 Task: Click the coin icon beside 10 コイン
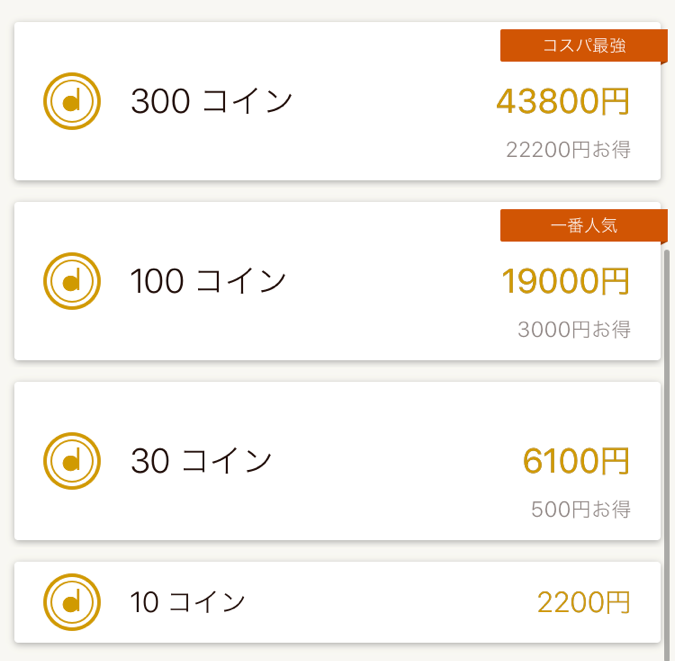pos(72,602)
